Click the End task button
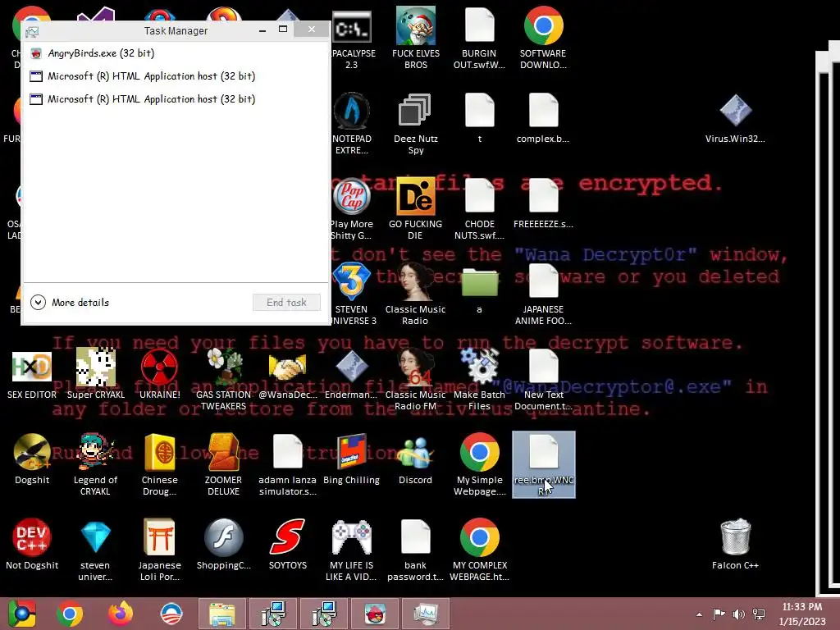Viewport: 840px width, 630px height. 286,303
